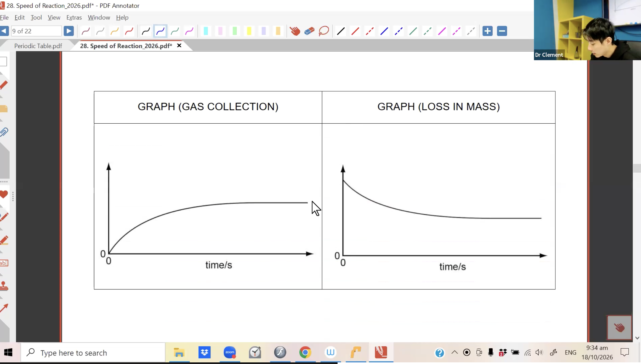
Task: Select the black pen tool
Action: 146,31
